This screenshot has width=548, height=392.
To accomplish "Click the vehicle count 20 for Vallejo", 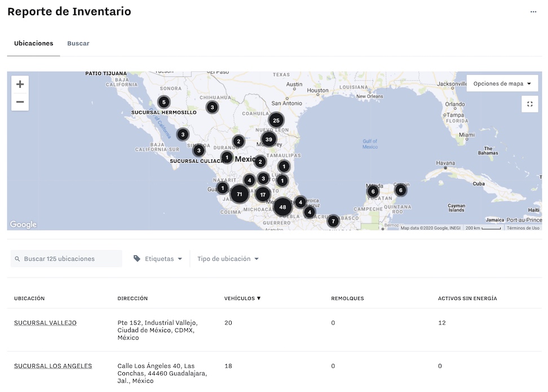I will pyautogui.click(x=228, y=323).
